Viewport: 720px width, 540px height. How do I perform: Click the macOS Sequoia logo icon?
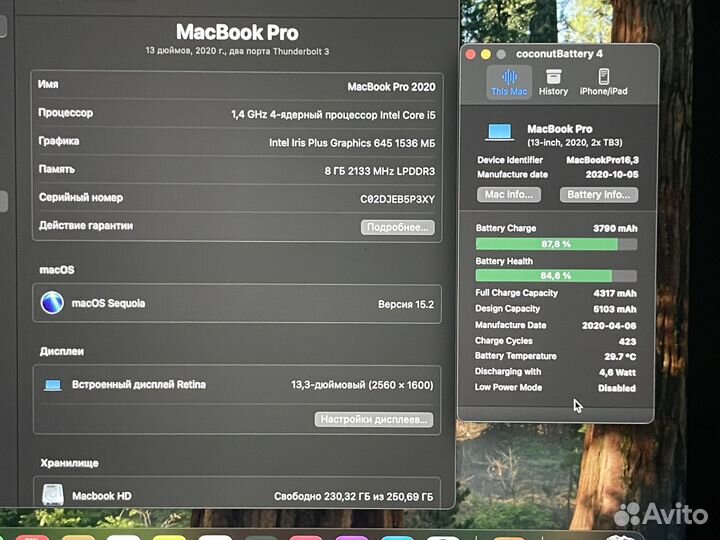pyautogui.click(x=52, y=303)
